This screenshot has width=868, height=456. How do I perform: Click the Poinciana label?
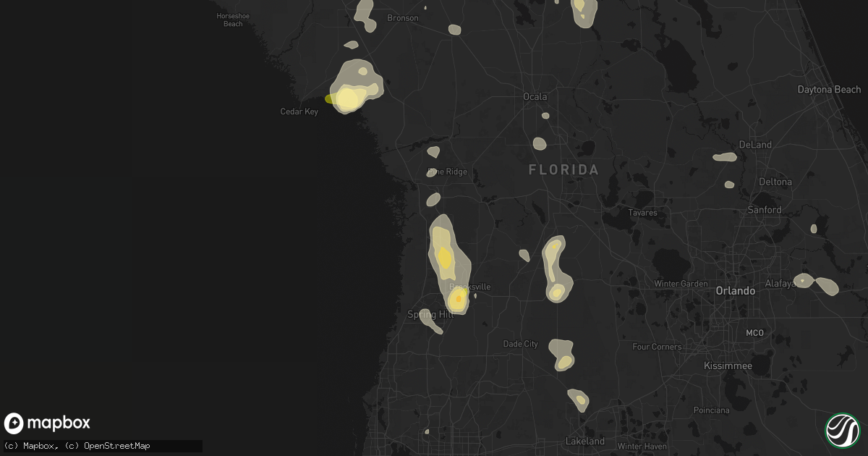click(710, 410)
